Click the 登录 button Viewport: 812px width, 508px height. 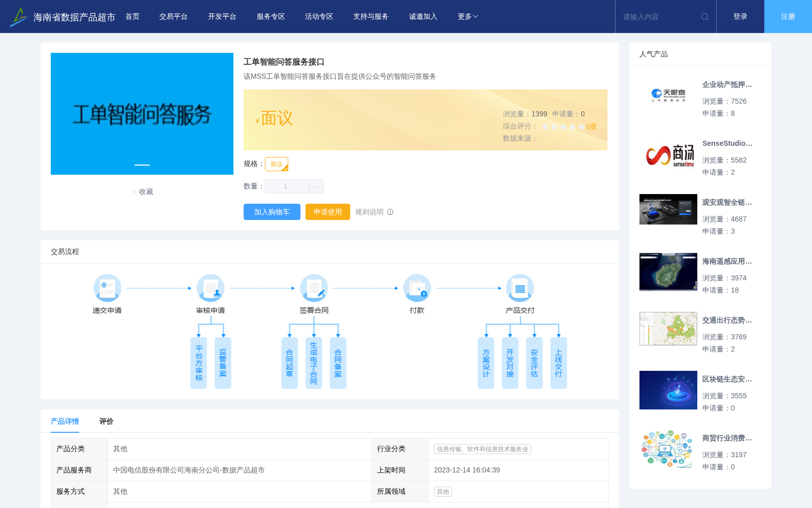click(x=740, y=17)
